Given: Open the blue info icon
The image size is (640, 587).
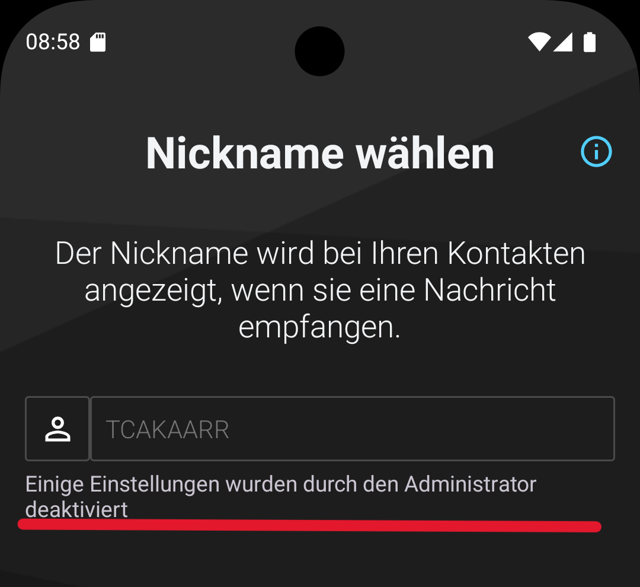Looking at the screenshot, I should [x=596, y=152].
